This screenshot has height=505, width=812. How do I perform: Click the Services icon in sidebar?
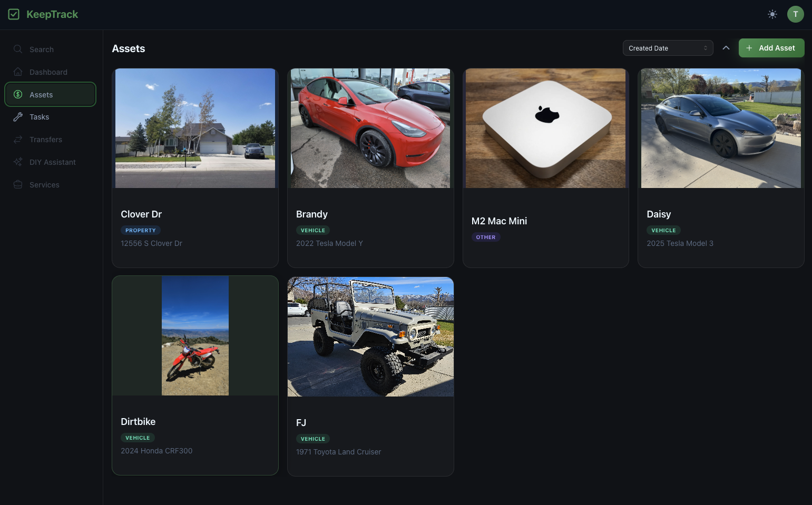coord(18,185)
